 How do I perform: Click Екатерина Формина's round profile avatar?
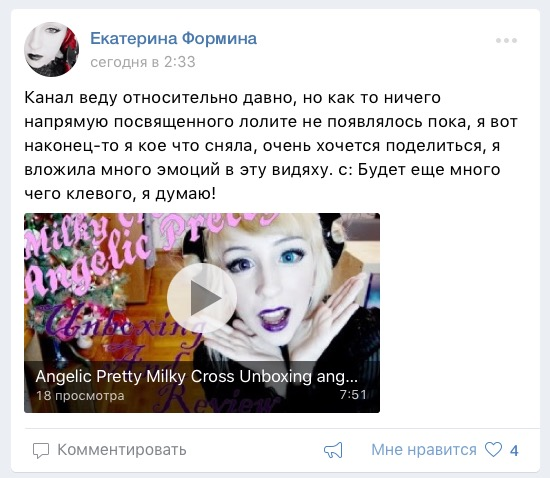coord(51,49)
